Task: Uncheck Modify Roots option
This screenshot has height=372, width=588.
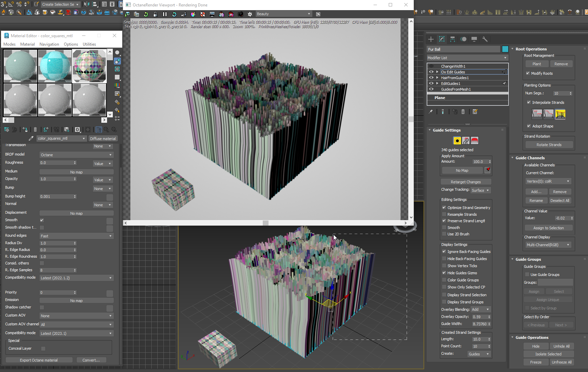Action: tap(528, 73)
